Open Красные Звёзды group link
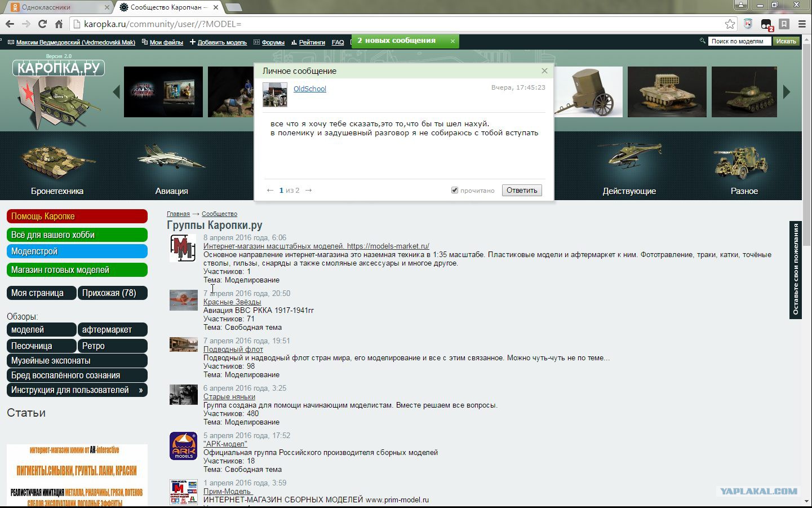The width and height of the screenshot is (812, 508). [x=232, y=302]
